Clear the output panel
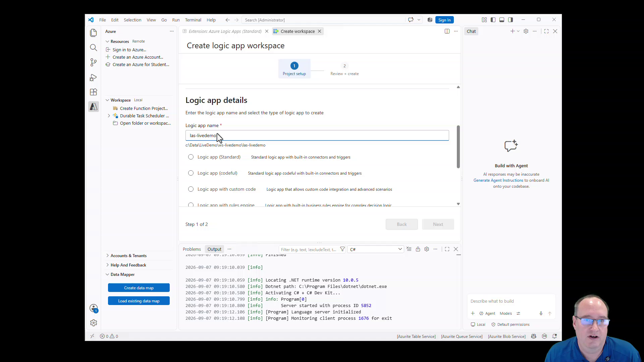This screenshot has height=362, width=644. pyautogui.click(x=409, y=249)
